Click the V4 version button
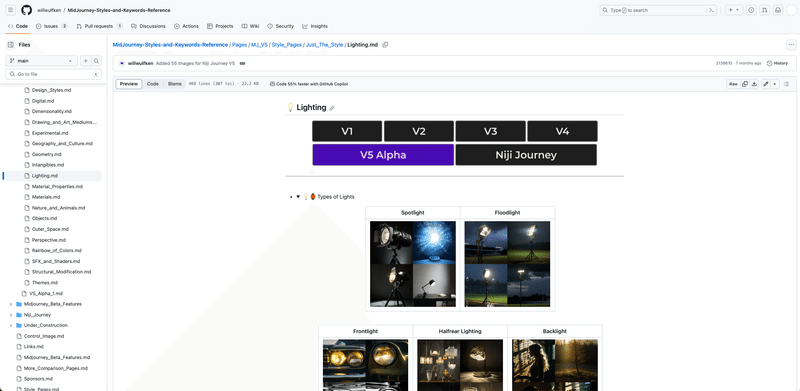 click(x=562, y=131)
